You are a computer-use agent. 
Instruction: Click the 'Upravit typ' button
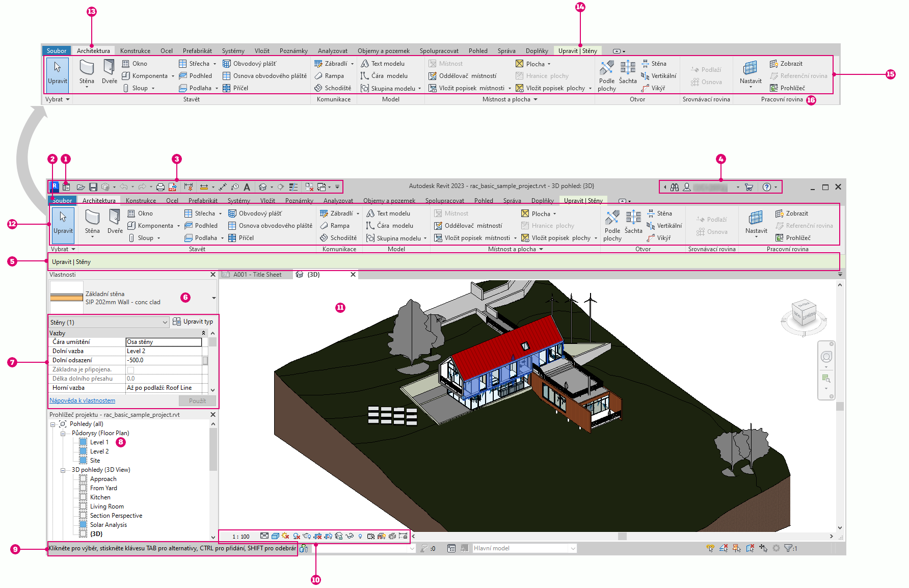click(193, 322)
